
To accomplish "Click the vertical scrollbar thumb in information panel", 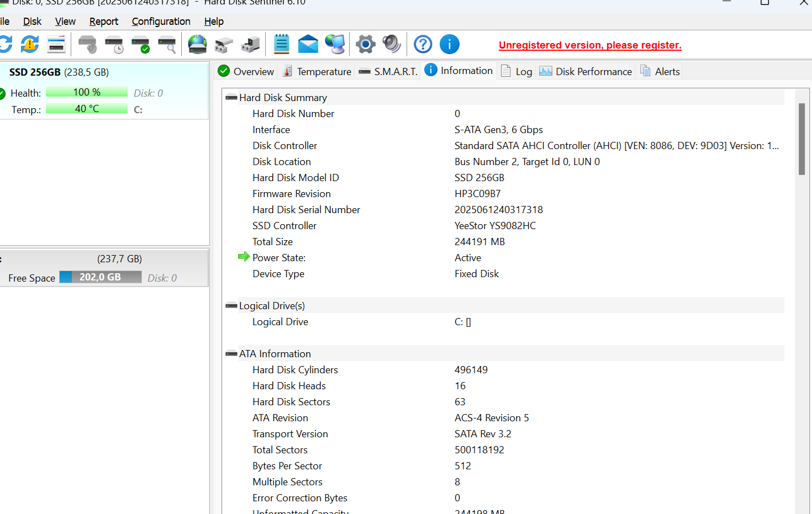I will point(802,139).
